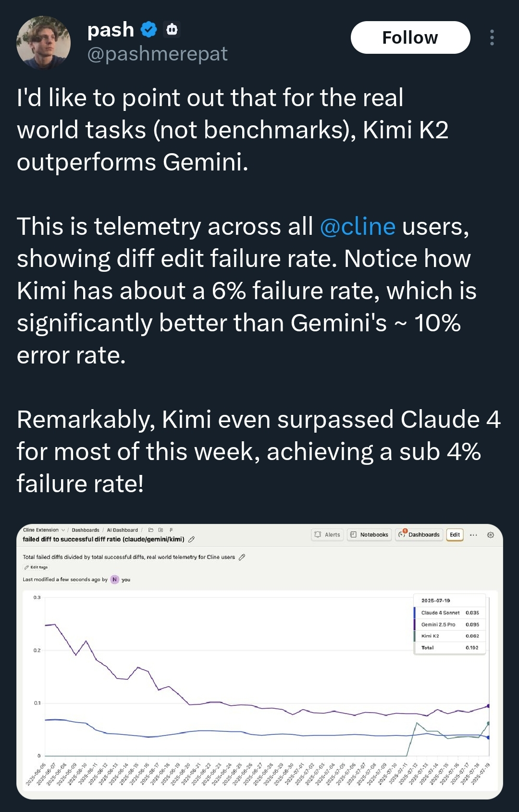Open the Alerts button

click(327, 534)
